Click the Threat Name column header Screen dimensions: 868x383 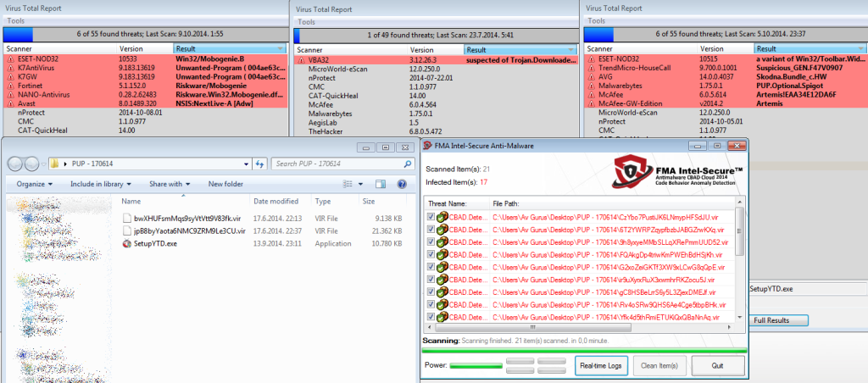coord(457,203)
